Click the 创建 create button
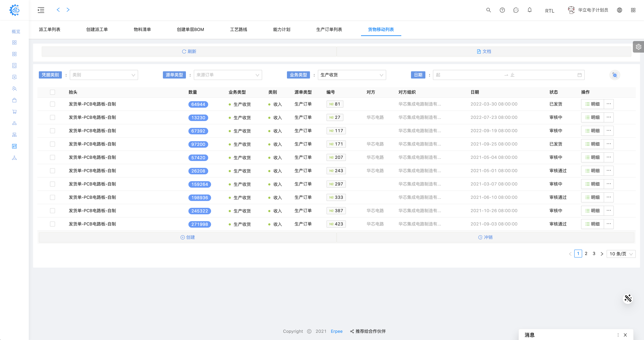This screenshot has height=340, width=644. click(x=188, y=237)
